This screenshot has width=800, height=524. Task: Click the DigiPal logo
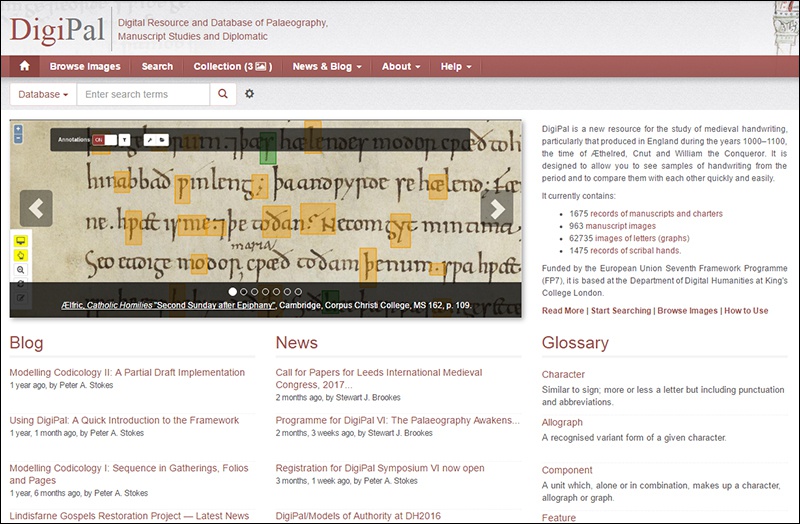pyautogui.click(x=57, y=29)
